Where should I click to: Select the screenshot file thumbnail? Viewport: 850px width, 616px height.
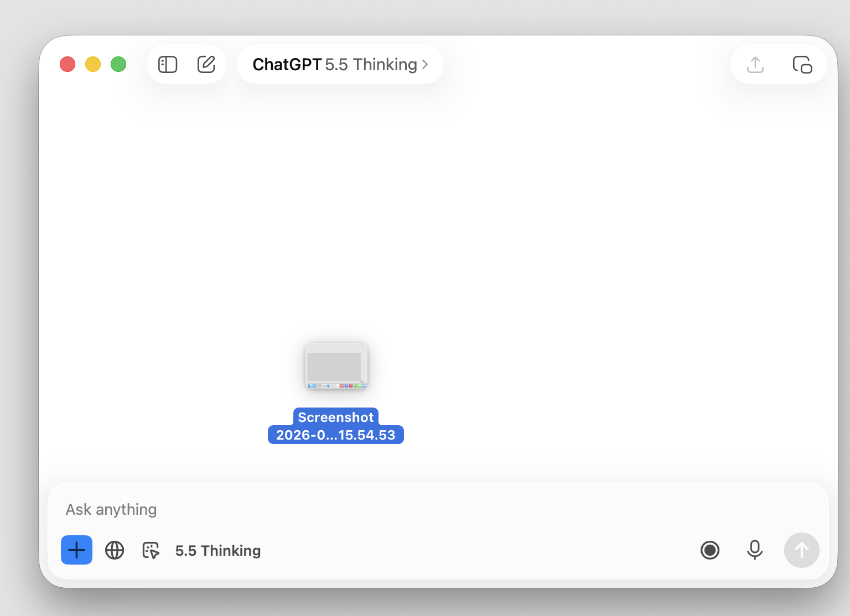pyautogui.click(x=336, y=366)
